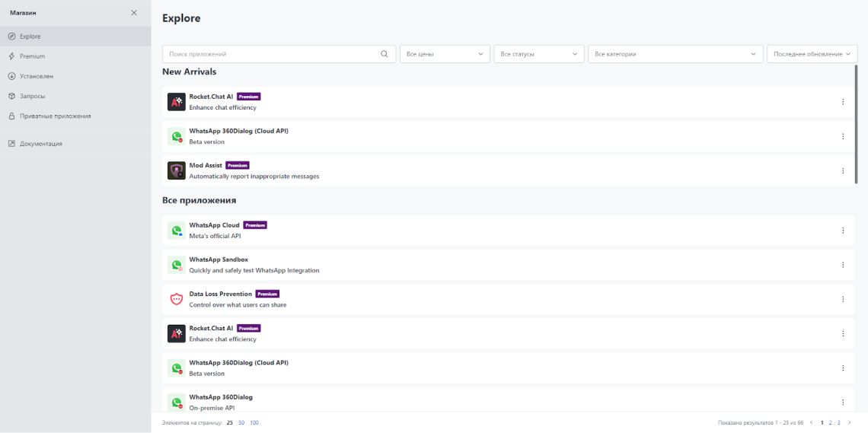Click 'Automatically report inappropriate messages' text
868x433 pixels.
point(254,177)
